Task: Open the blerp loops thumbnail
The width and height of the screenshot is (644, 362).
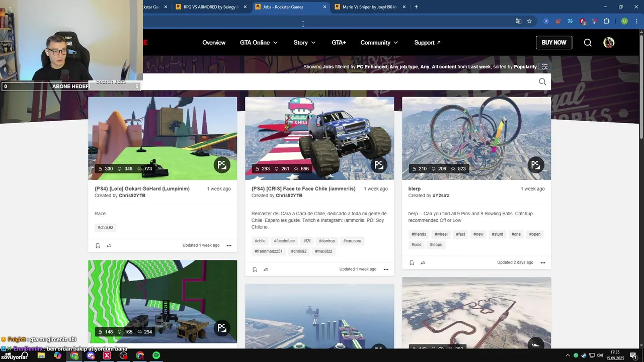Action: [x=476, y=138]
